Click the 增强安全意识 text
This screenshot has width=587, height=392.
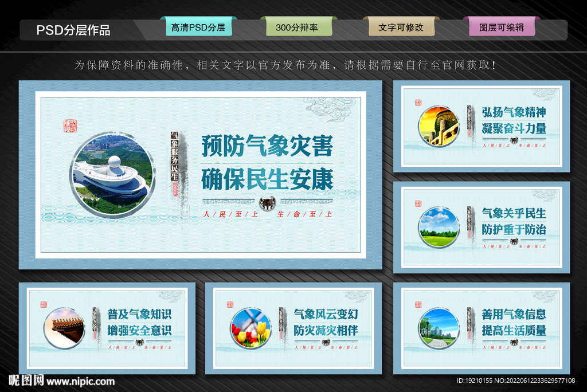[x=140, y=331]
